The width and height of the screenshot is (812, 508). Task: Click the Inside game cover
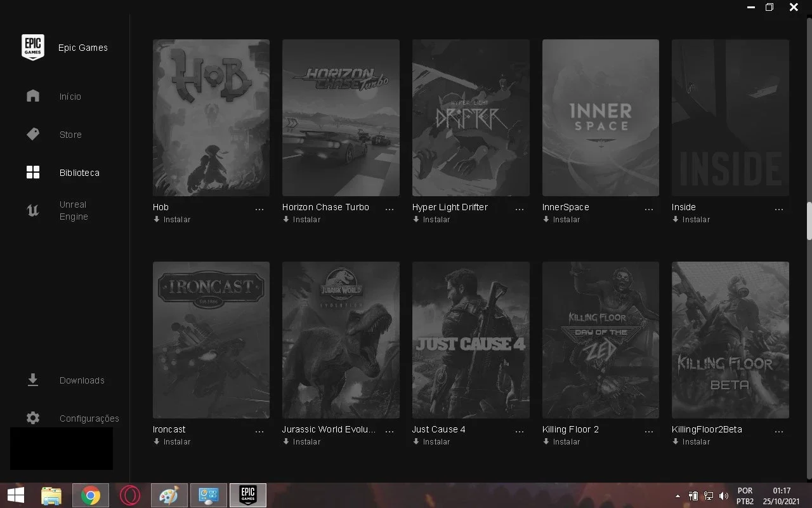coord(730,117)
